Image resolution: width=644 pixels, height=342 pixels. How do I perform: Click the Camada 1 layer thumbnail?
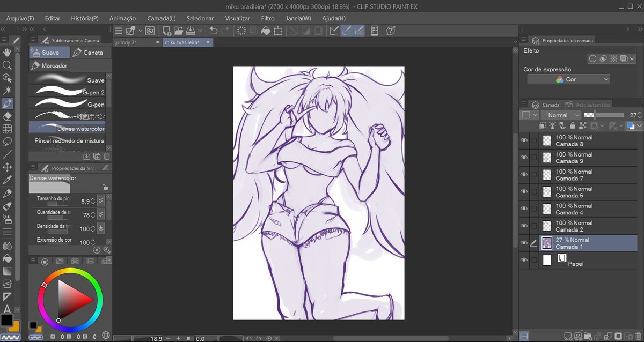pyautogui.click(x=547, y=243)
